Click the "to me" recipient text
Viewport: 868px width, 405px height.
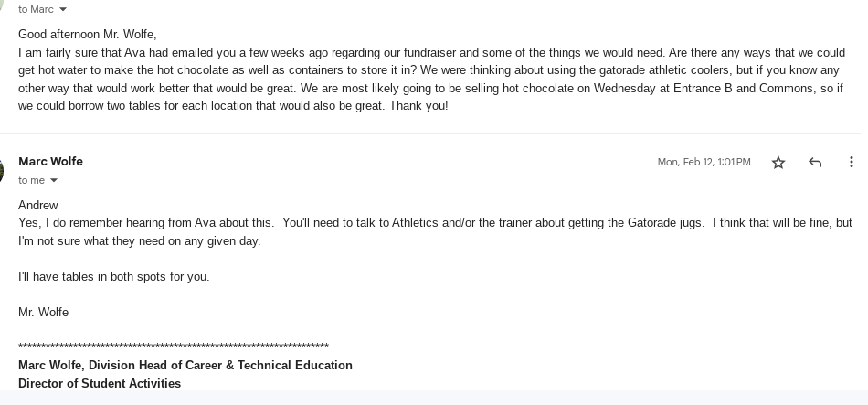[x=31, y=181]
